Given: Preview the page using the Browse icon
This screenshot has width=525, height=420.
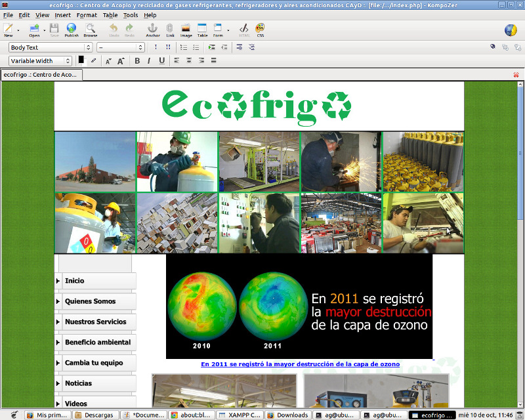Looking at the screenshot, I should (x=91, y=30).
